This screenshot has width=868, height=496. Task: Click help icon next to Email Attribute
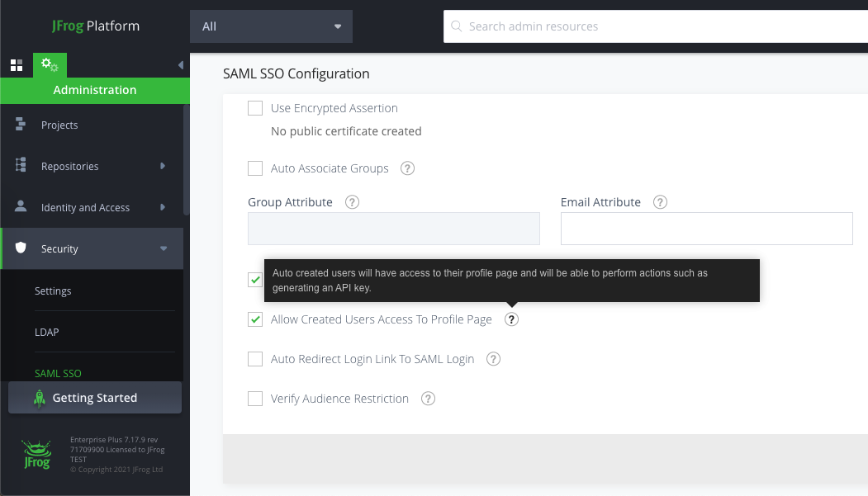tap(660, 202)
